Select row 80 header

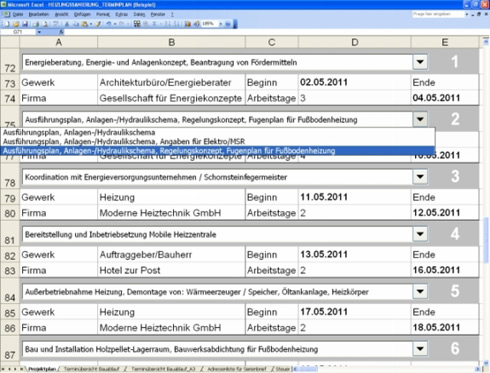[10, 213]
